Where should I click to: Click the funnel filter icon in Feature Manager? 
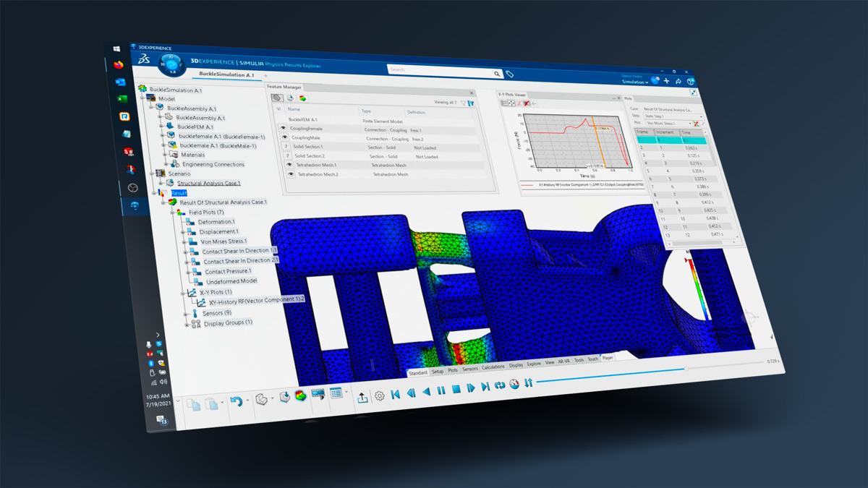[464, 103]
